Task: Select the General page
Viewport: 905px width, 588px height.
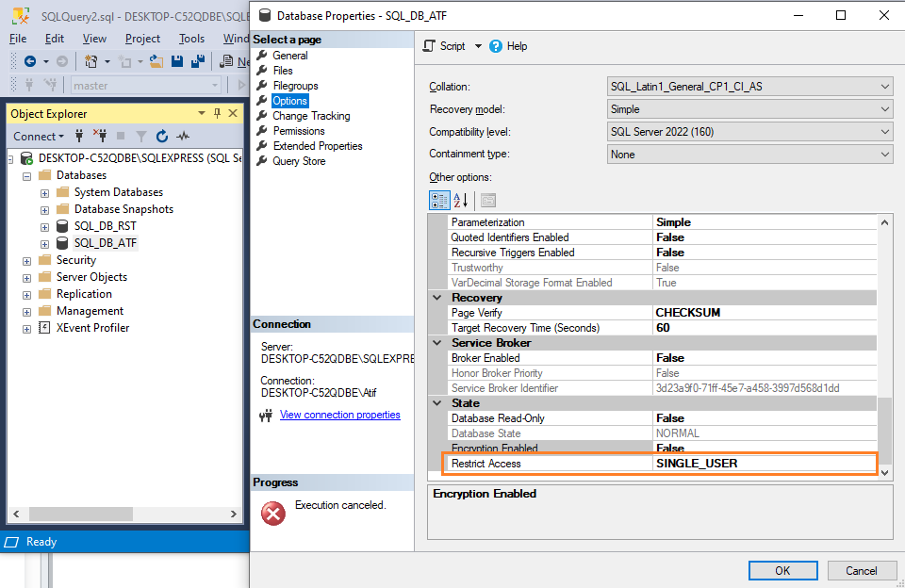Action: pyautogui.click(x=290, y=56)
